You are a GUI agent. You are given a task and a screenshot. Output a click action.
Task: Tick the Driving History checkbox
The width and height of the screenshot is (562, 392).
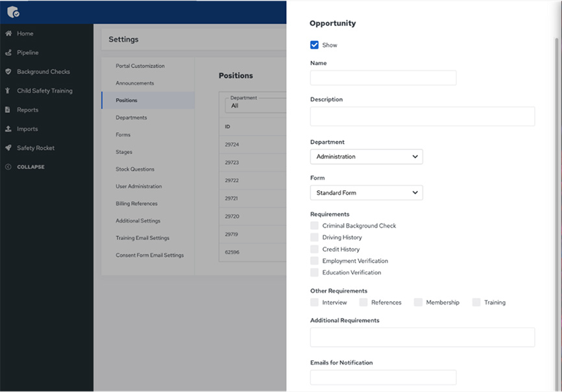pyautogui.click(x=315, y=238)
